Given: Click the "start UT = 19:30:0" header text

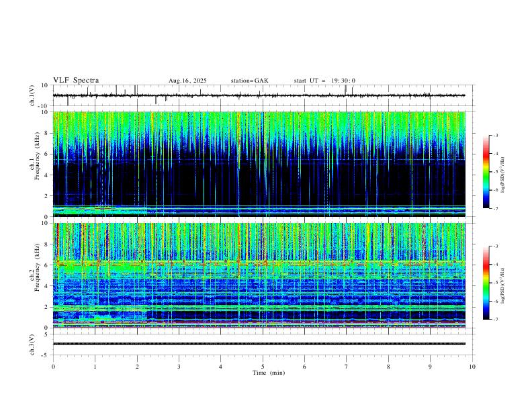Looking at the screenshot, I should (324, 81).
